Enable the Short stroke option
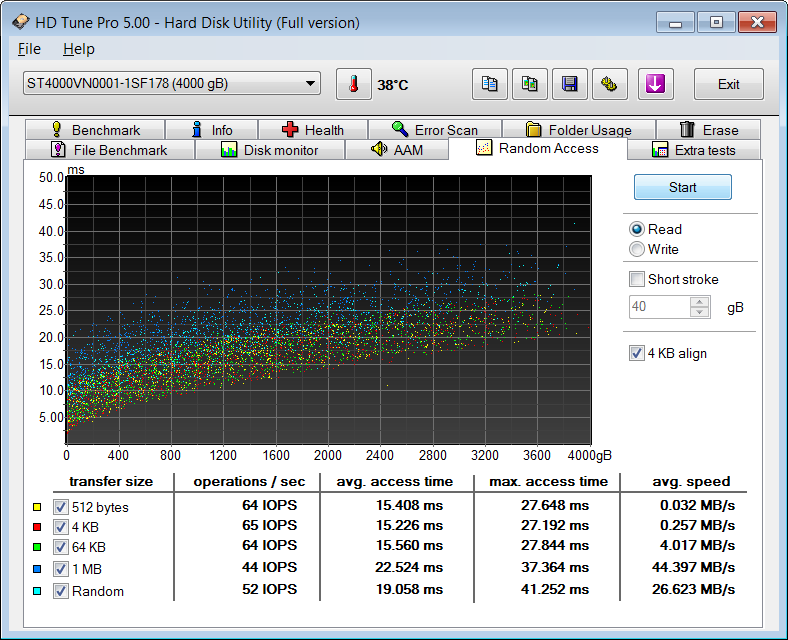 click(637, 279)
